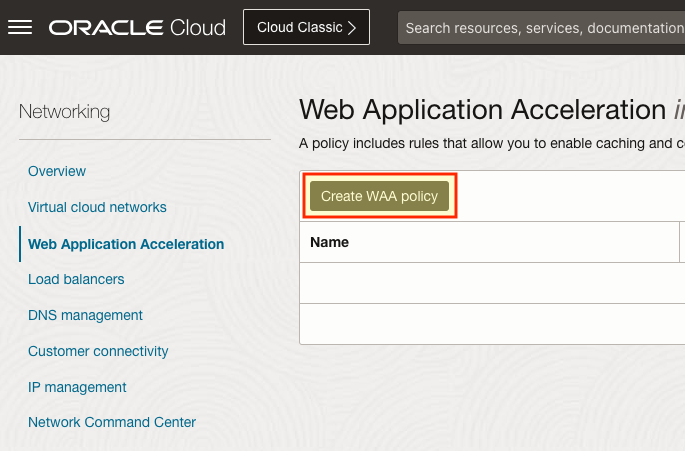Navigate to Load balancers
The image size is (685, 451).
(76, 279)
